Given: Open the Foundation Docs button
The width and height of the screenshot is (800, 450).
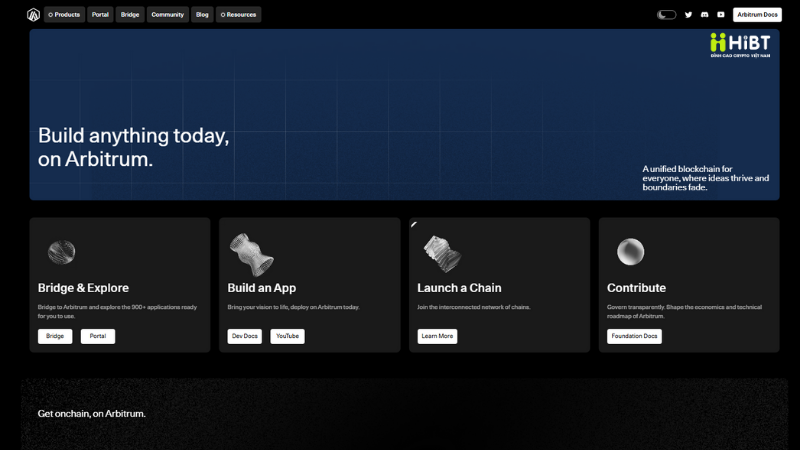Looking at the screenshot, I should [x=634, y=336].
